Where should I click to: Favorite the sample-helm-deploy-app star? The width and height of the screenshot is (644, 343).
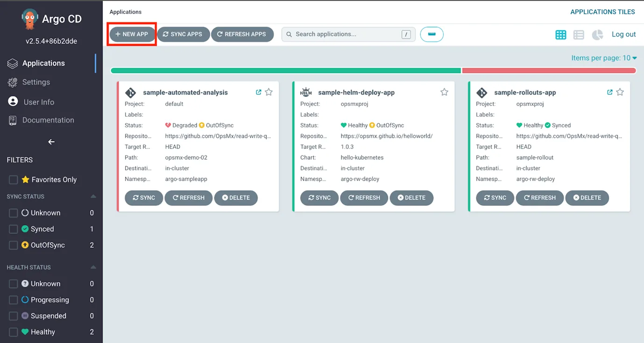444,92
